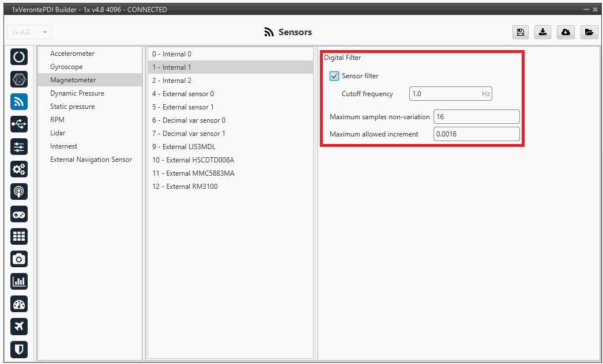Click the Cutoff frequency input field
Screen dimensions: 603x364
coord(444,94)
